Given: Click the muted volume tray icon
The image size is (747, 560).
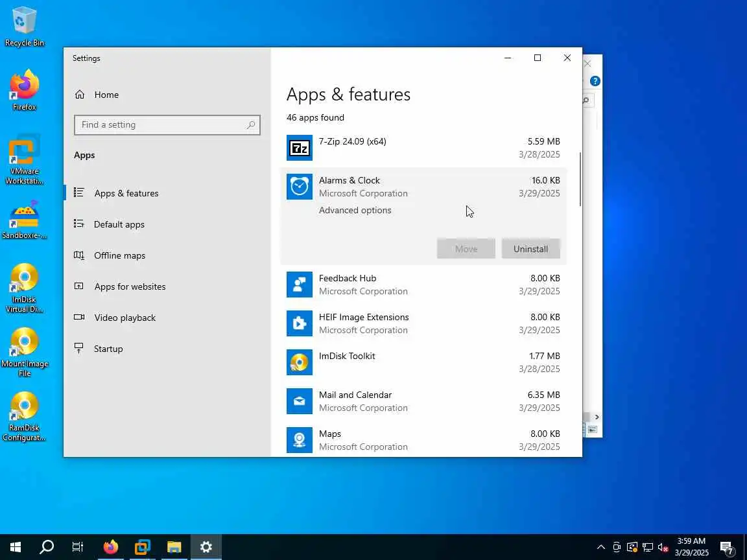Looking at the screenshot, I should [663, 547].
